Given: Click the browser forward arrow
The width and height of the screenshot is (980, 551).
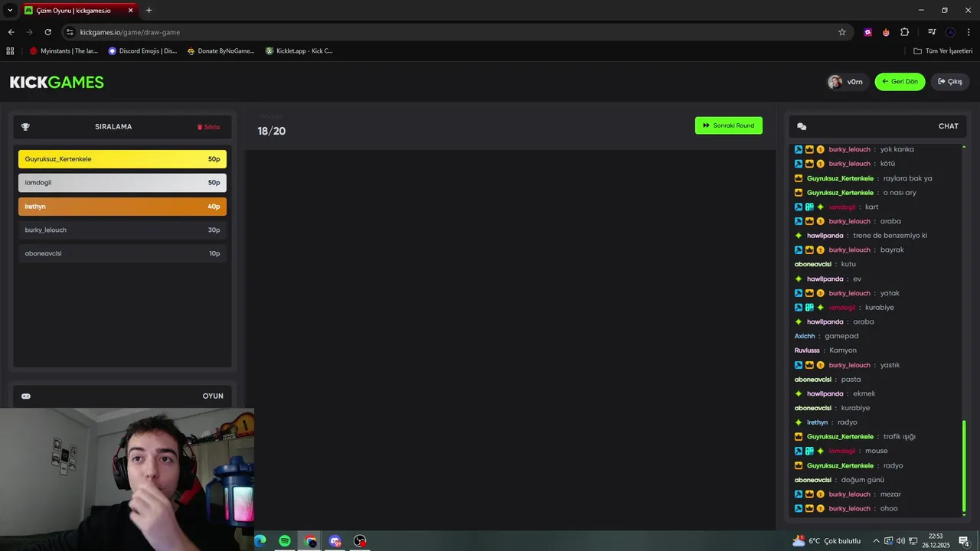Looking at the screenshot, I should pyautogui.click(x=30, y=32).
